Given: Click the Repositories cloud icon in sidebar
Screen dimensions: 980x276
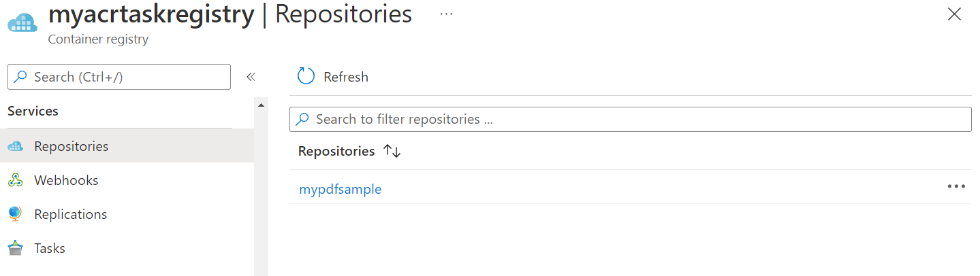Looking at the screenshot, I should click(x=15, y=147).
